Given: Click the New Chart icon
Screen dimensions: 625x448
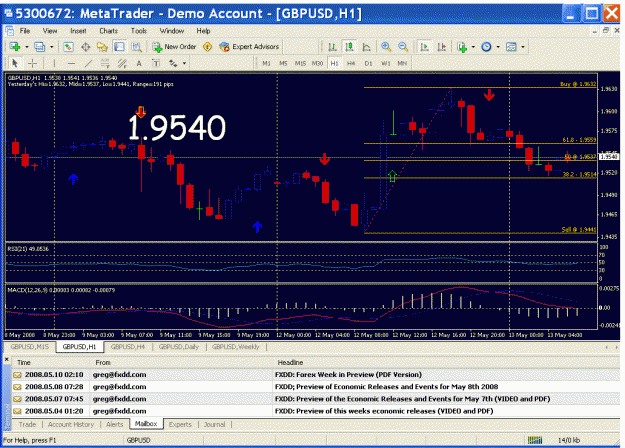Looking at the screenshot, I should tap(15, 47).
